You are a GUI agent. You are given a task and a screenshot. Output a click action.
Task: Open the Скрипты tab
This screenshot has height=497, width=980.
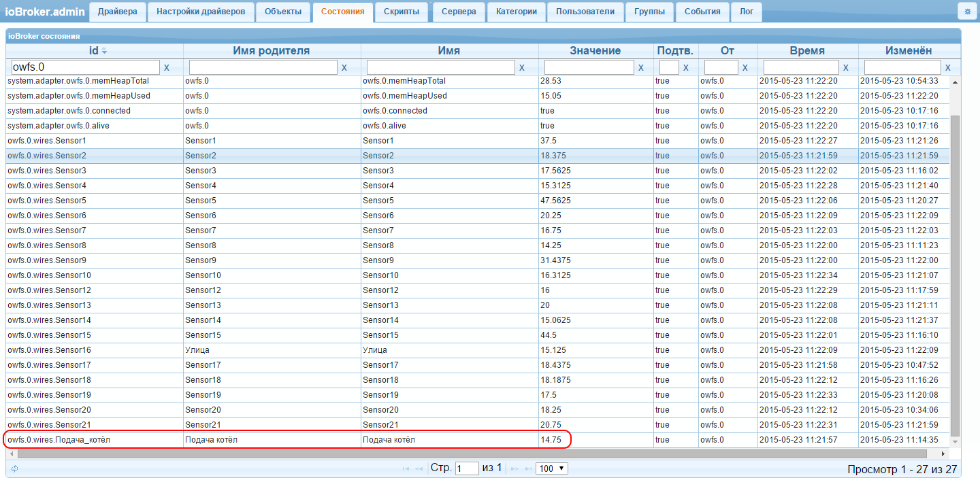point(402,12)
